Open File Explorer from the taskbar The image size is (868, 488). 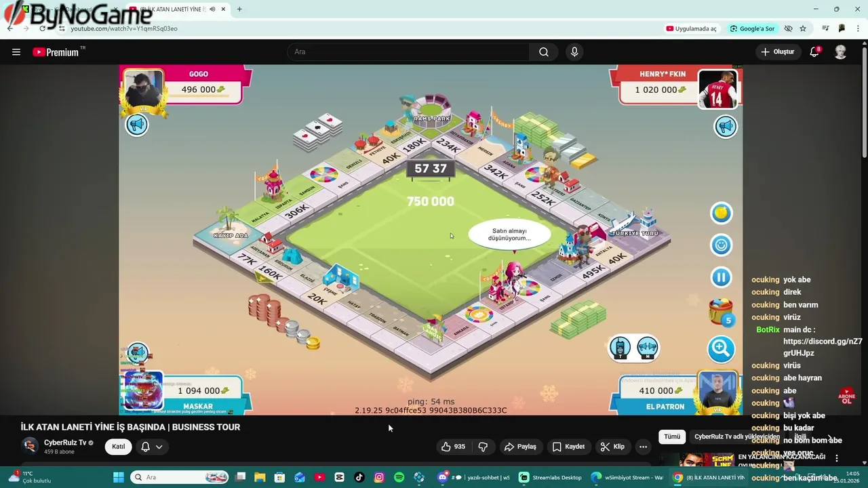click(x=260, y=477)
